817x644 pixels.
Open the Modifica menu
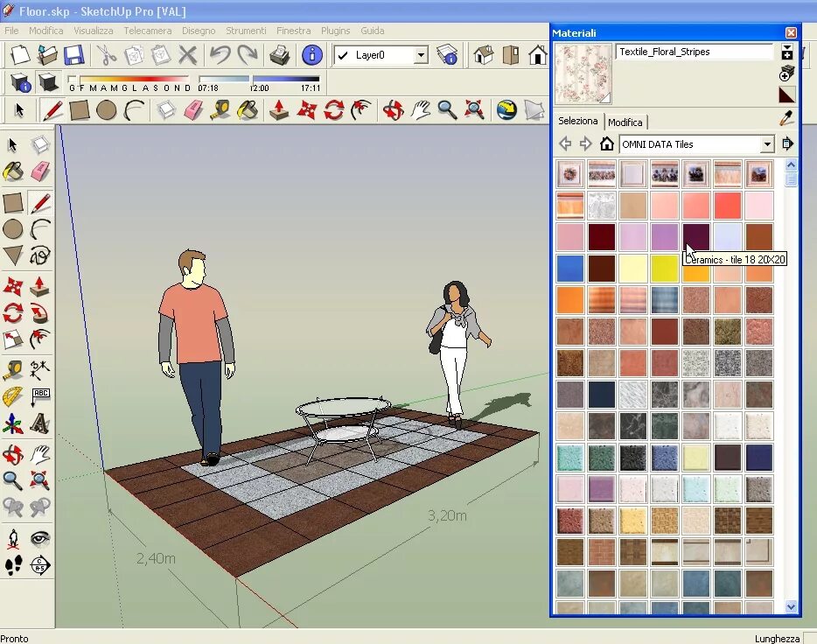tap(45, 31)
